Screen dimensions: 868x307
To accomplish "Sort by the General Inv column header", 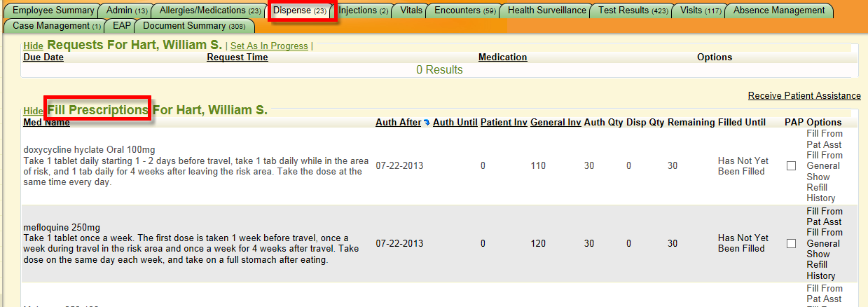I will tap(555, 123).
